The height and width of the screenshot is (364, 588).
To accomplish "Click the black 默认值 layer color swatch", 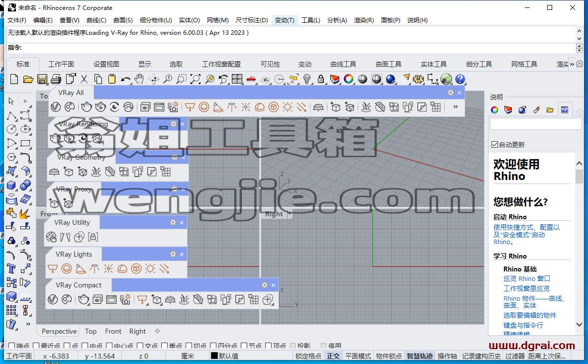I will coord(214,356).
